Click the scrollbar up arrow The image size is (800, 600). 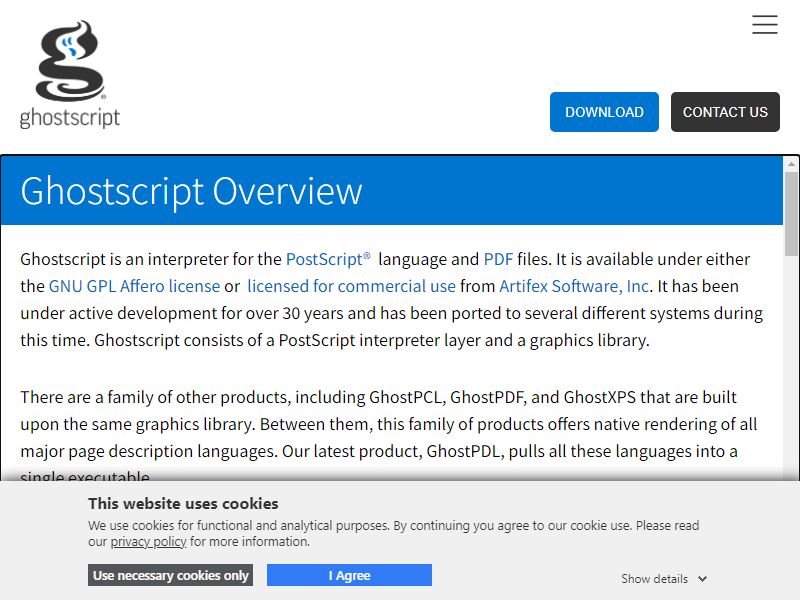point(791,164)
